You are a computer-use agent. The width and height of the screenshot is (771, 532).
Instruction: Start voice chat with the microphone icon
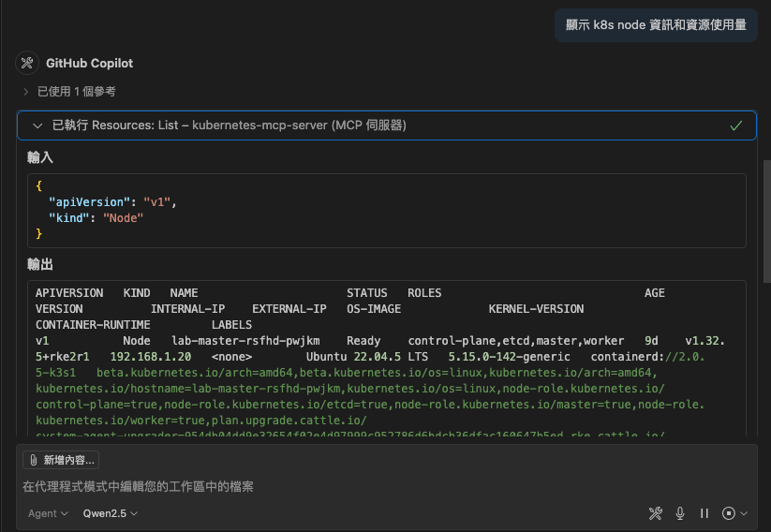click(x=680, y=513)
